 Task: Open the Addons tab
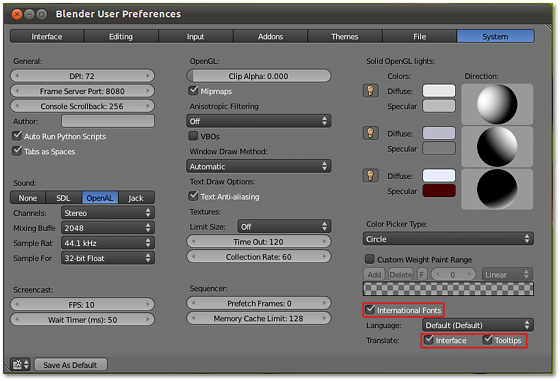pos(270,36)
